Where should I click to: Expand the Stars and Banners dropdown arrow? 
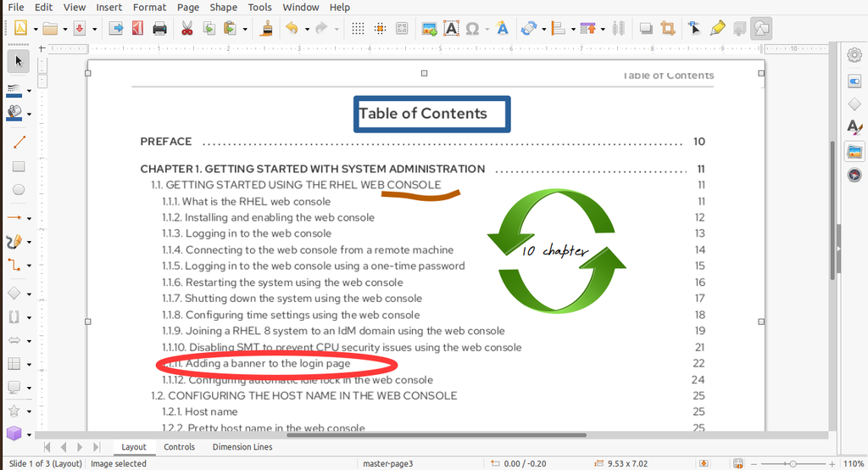pyautogui.click(x=29, y=411)
